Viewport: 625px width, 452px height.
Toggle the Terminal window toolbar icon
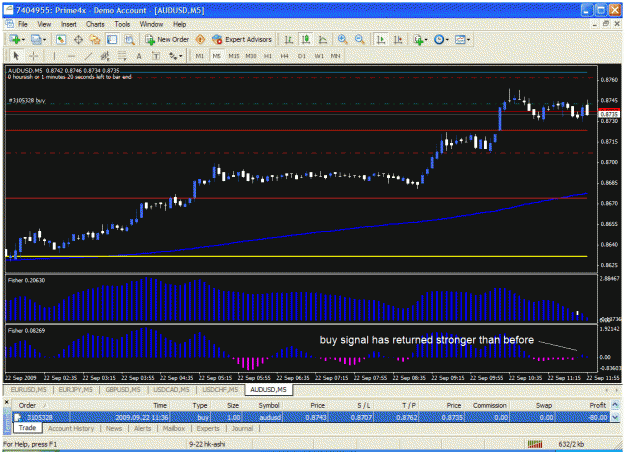[112, 39]
